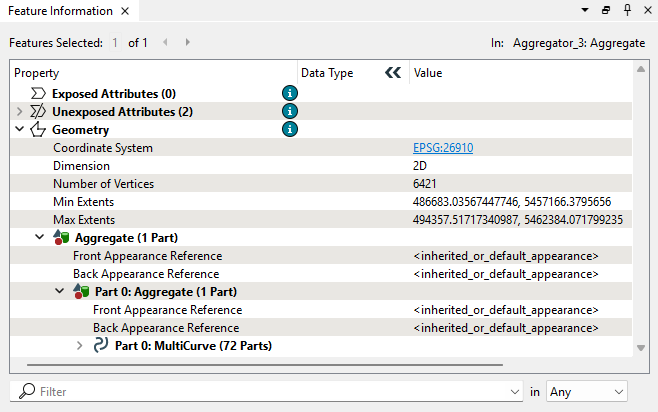Click inside the Filter text field
This screenshot has height=412, width=658.
270,392
